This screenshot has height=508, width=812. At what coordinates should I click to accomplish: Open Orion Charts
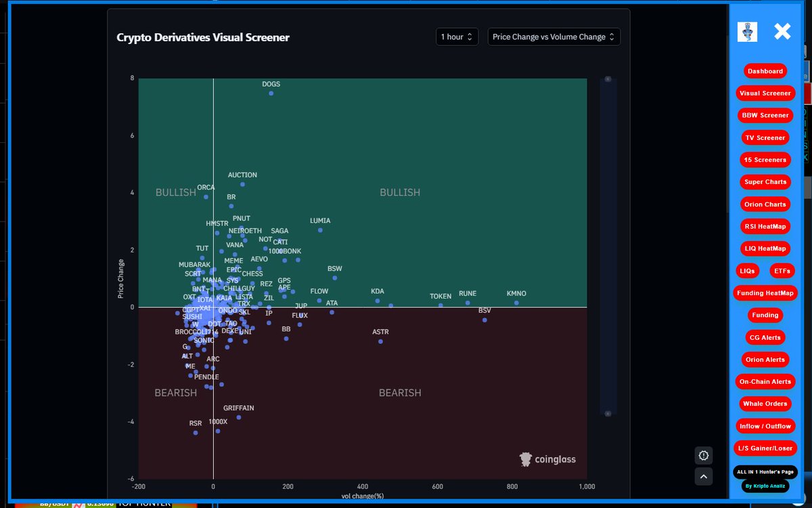(x=765, y=204)
